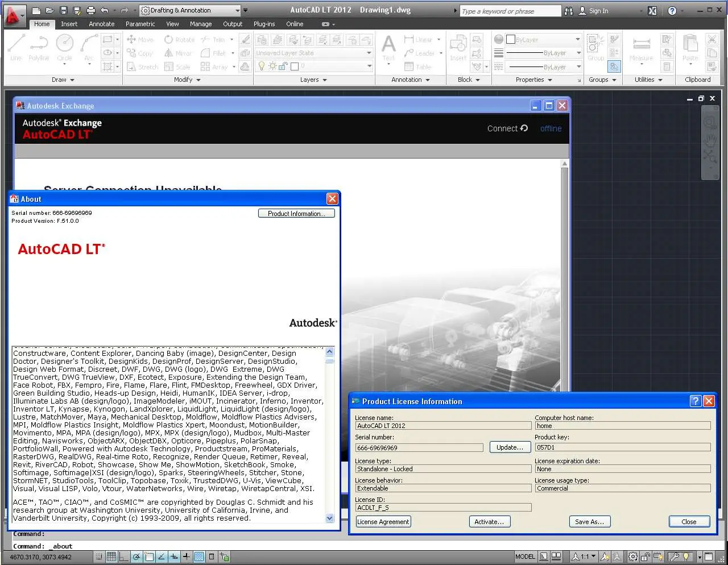The width and height of the screenshot is (728, 565).
Task: Expand the Modify panel
Action: (x=187, y=80)
